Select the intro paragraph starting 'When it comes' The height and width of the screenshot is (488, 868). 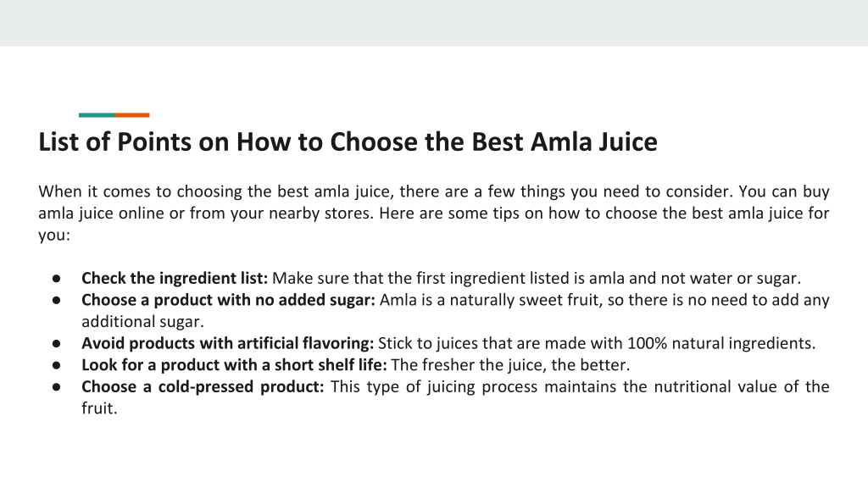(x=433, y=213)
